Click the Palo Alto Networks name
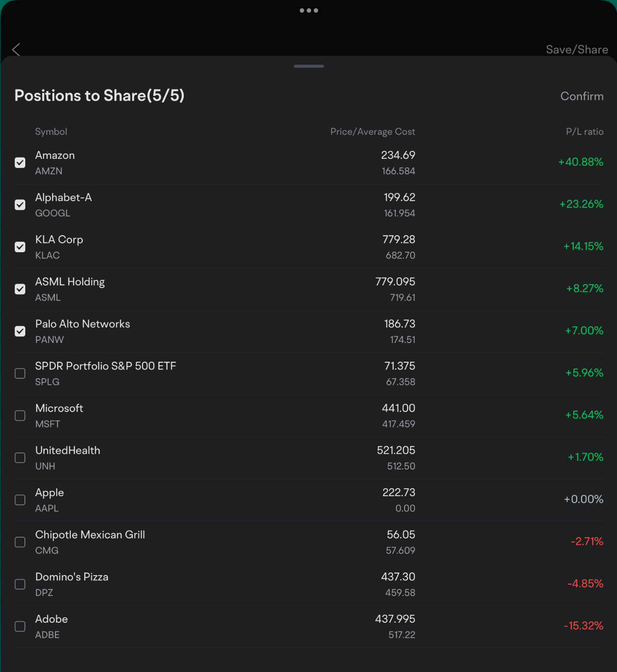 coord(82,324)
